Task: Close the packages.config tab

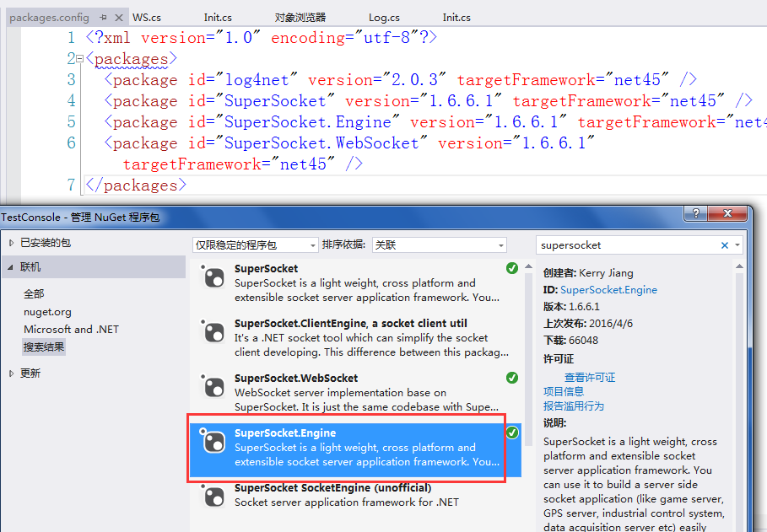Action: [118, 18]
